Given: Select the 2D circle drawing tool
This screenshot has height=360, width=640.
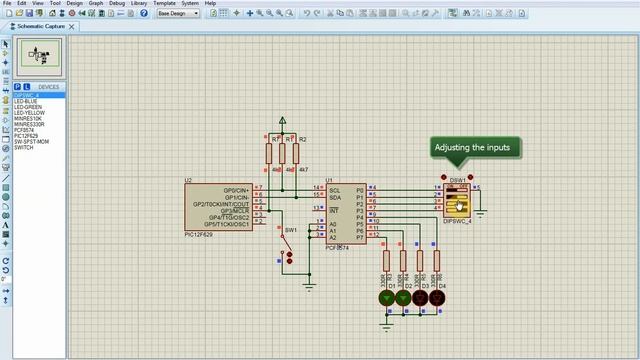Looking at the screenshot, I should tap(5, 197).
